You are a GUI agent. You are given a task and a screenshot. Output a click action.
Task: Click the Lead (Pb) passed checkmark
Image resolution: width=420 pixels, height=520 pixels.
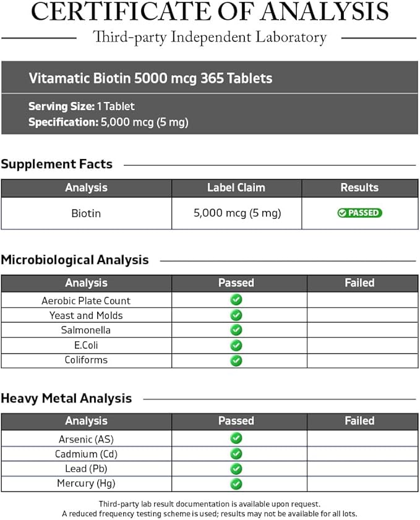[x=236, y=469]
